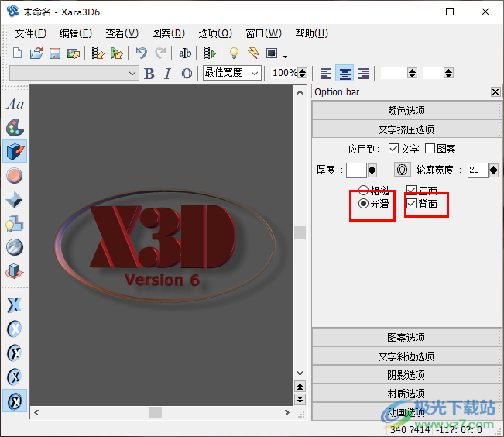Toggle Bold text formatting
The height and width of the screenshot is (437, 504).
click(x=149, y=74)
